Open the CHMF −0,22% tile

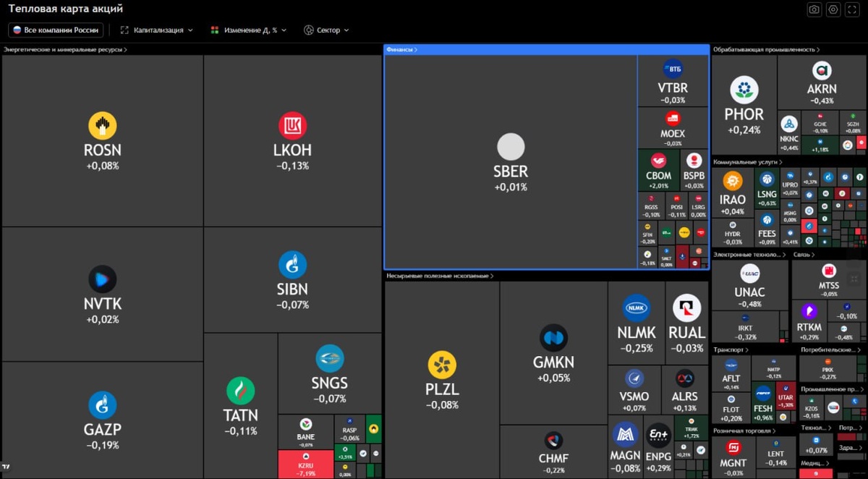pos(553,451)
